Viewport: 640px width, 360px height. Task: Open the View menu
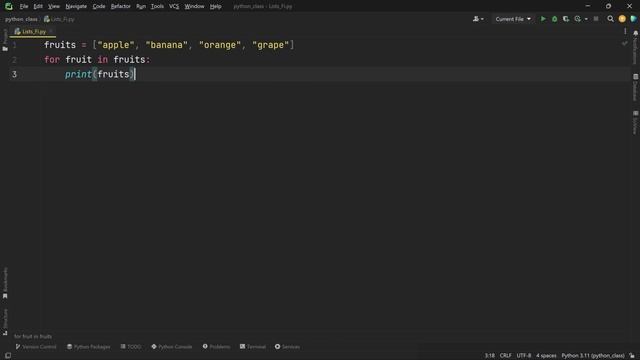pos(53,6)
